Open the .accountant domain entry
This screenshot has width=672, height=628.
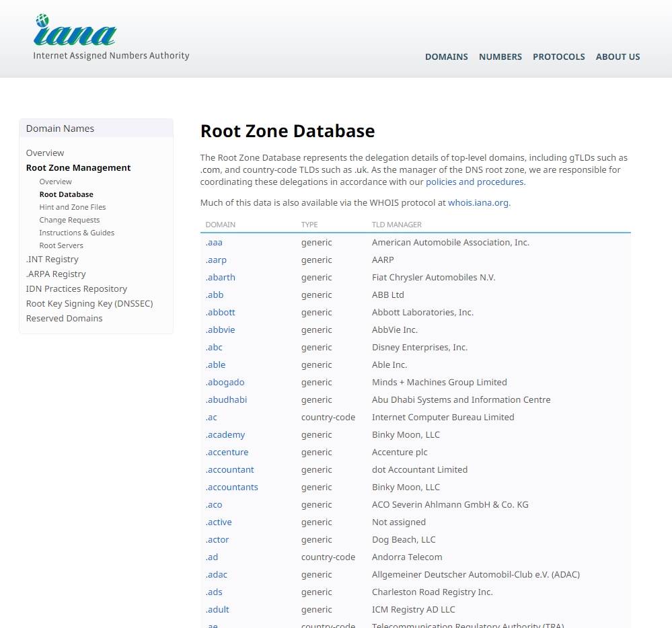[x=229, y=470]
